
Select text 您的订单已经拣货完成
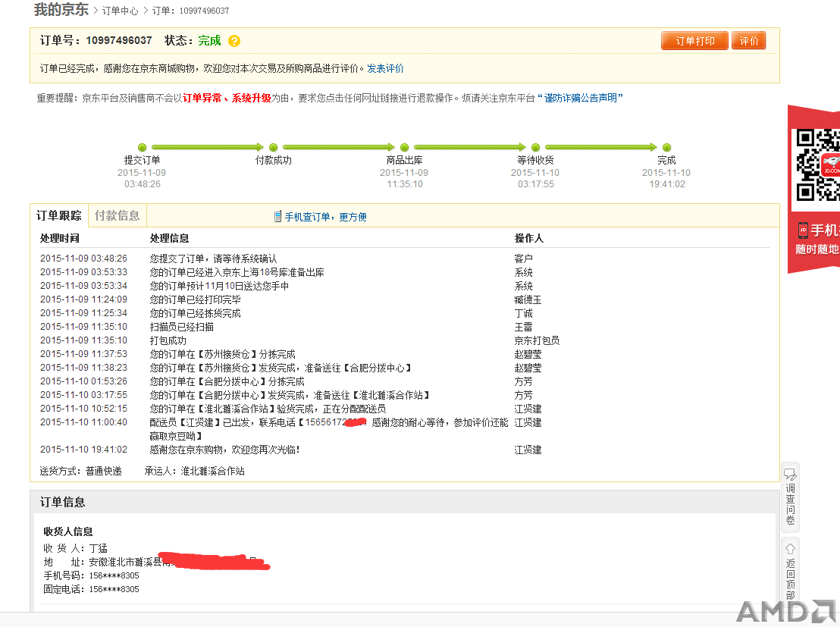click(x=195, y=314)
